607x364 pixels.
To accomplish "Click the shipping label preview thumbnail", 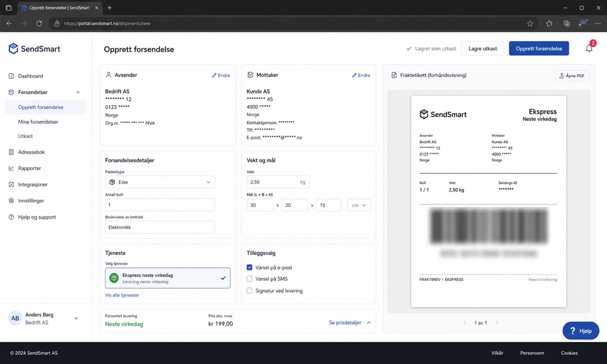I will click(489, 201).
